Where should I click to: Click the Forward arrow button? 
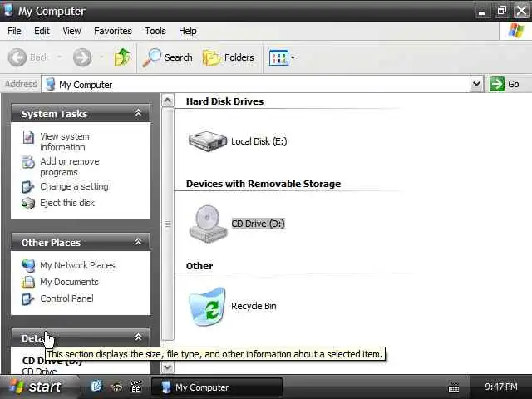(82, 57)
